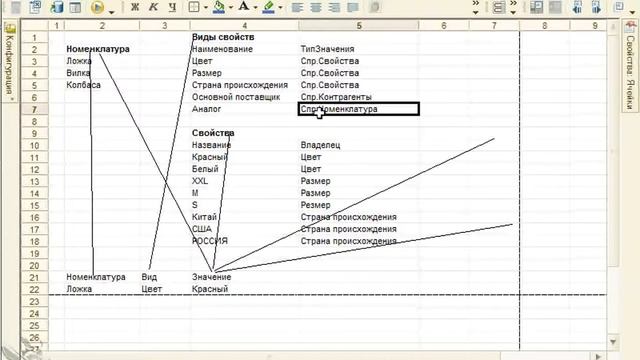
Task: Click the ТипЗначения cell
Action: pos(327,49)
